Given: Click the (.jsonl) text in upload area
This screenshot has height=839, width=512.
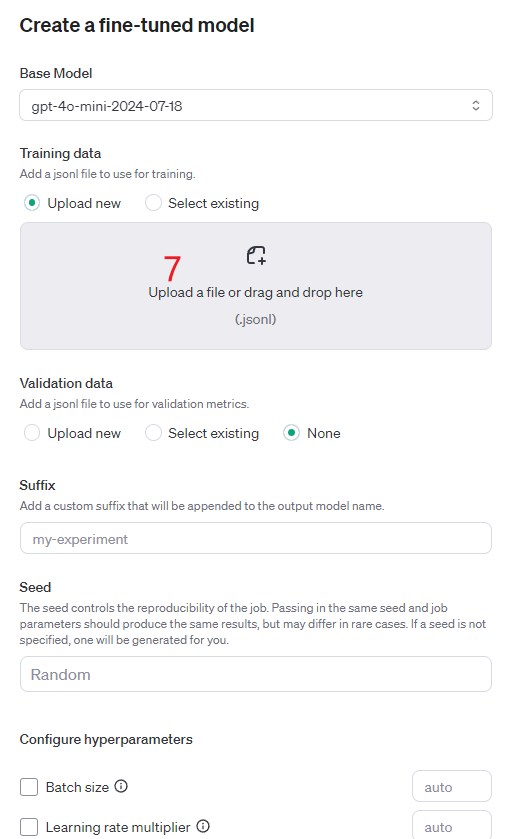Looking at the screenshot, I should coord(256,319).
